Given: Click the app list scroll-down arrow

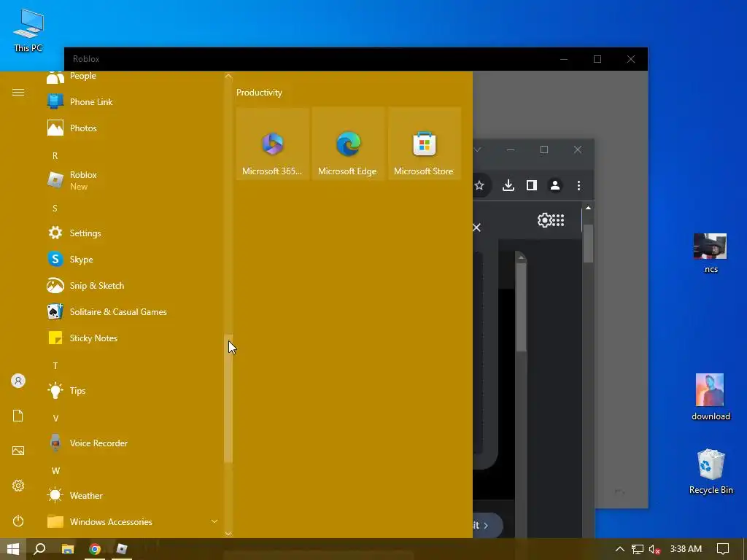Looking at the screenshot, I should pos(228,533).
